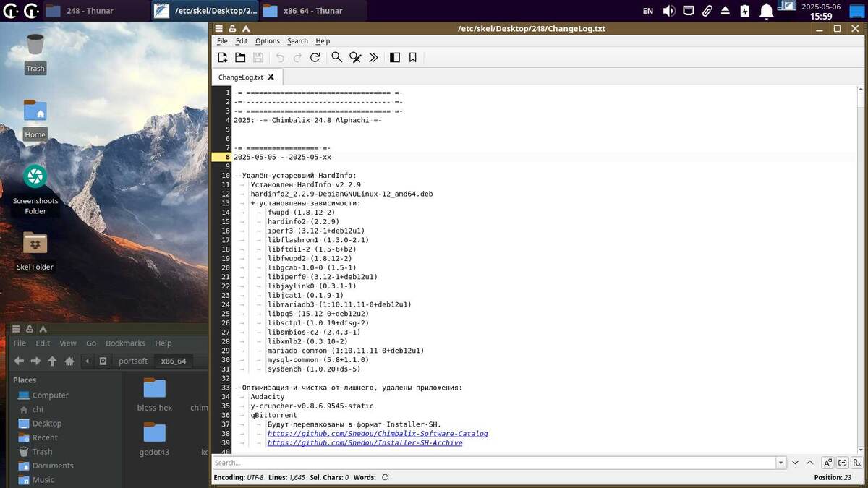Click the go-to double chevron toolbar icon
This screenshot has width=868, height=488.
373,57
